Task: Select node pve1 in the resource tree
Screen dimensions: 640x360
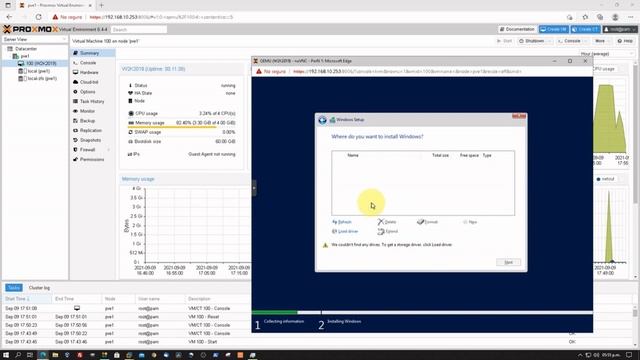Action: pyautogui.click(x=24, y=56)
